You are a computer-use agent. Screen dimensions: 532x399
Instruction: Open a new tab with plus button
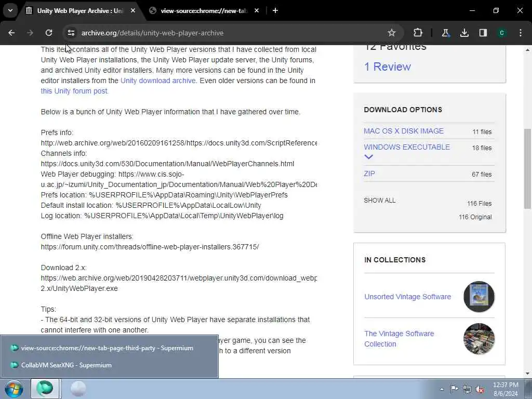click(x=275, y=10)
